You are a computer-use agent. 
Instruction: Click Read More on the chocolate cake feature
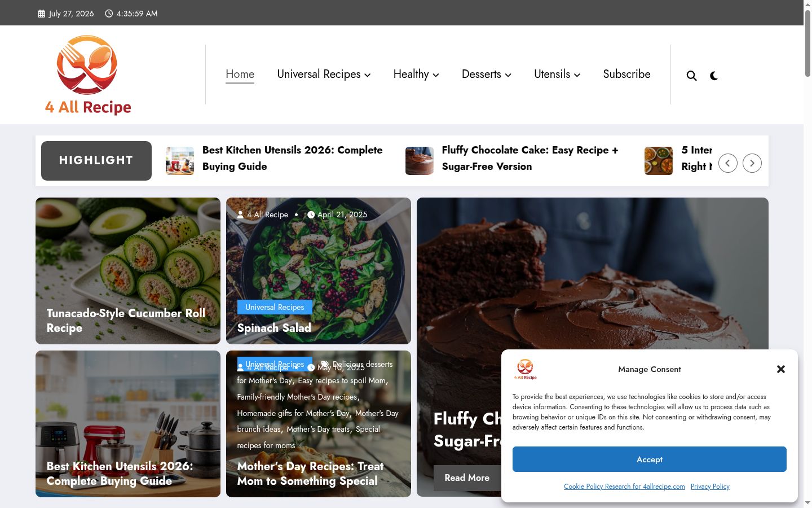(x=467, y=478)
